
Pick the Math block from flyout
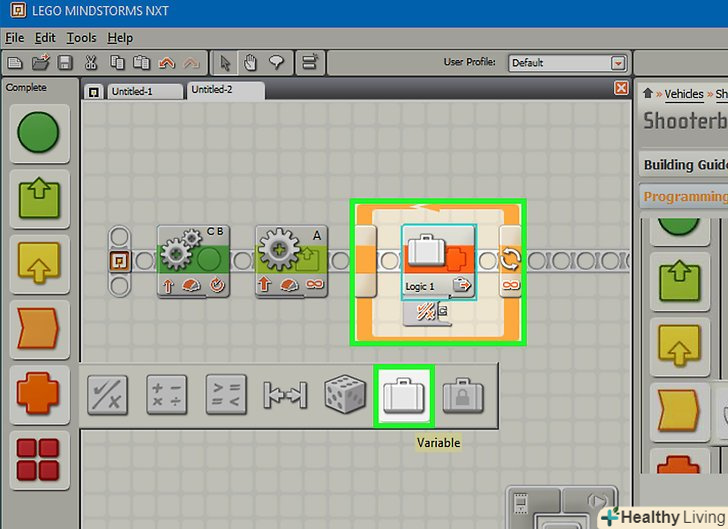(167, 395)
